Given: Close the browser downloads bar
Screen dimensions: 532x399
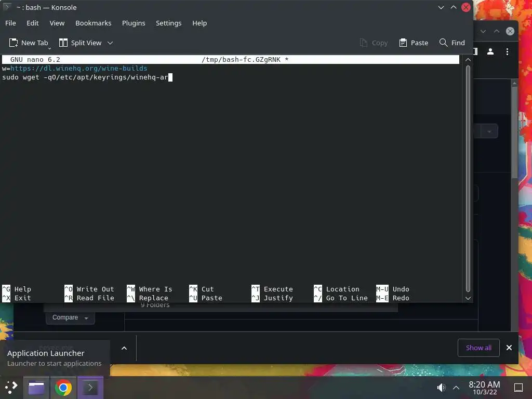Looking at the screenshot, I should pyautogui.click(x=509, y=348).
